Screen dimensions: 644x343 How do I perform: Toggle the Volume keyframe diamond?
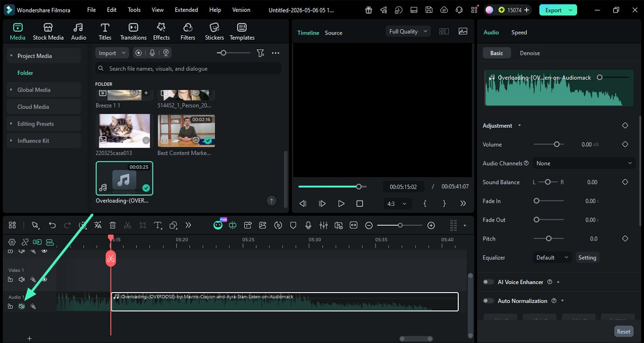point(625,145)
